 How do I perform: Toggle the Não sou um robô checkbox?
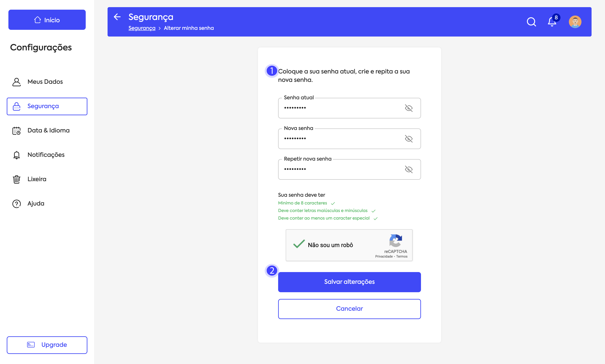coord(299,244)
